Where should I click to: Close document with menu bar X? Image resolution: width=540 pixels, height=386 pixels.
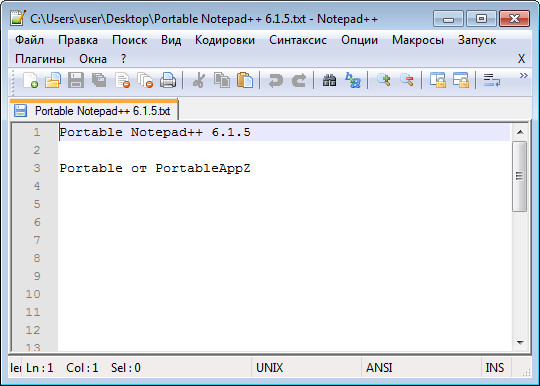[x=521, y=59]
